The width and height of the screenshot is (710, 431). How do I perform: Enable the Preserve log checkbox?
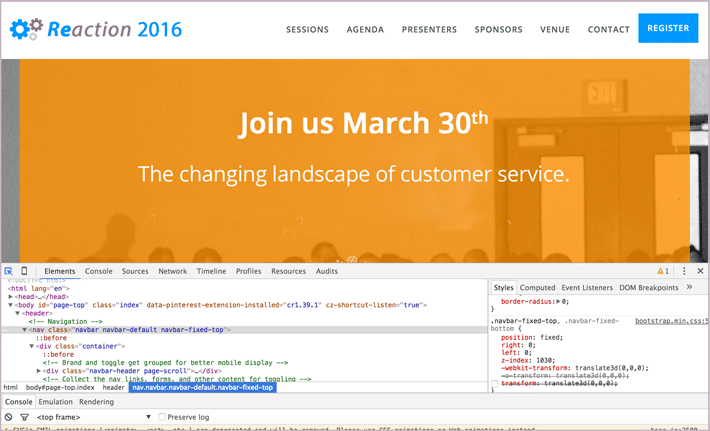[162, 417]
